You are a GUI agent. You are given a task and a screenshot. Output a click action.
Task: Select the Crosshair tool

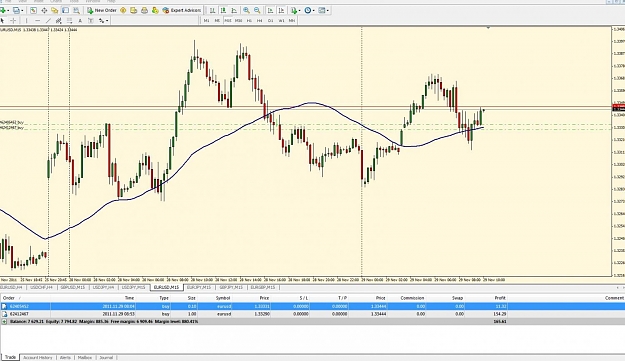tap(13, 20)
